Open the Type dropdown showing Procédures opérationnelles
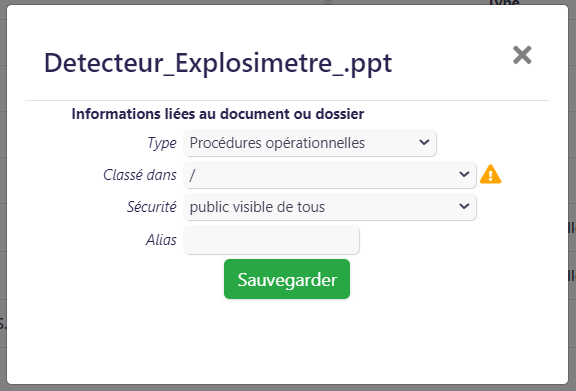Screen dimensions: 576x391 [310, 143]
